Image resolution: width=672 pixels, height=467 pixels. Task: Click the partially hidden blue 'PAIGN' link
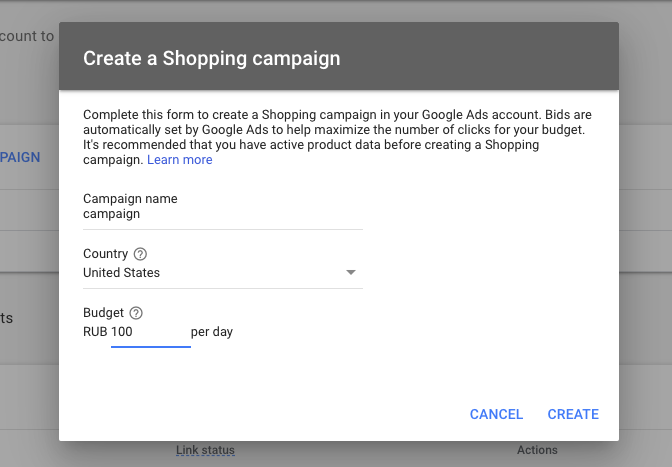20,157
